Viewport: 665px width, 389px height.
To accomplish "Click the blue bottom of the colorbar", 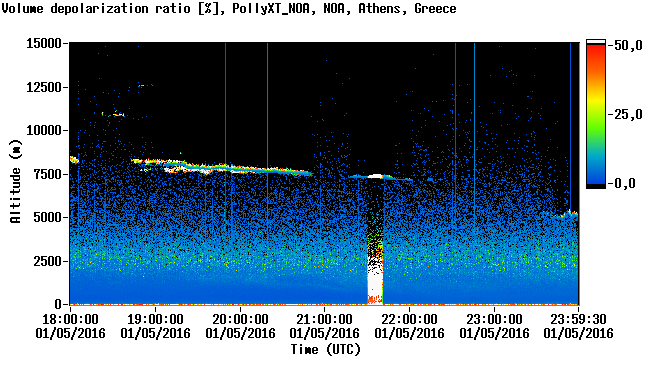I will [x=596, y=174].
